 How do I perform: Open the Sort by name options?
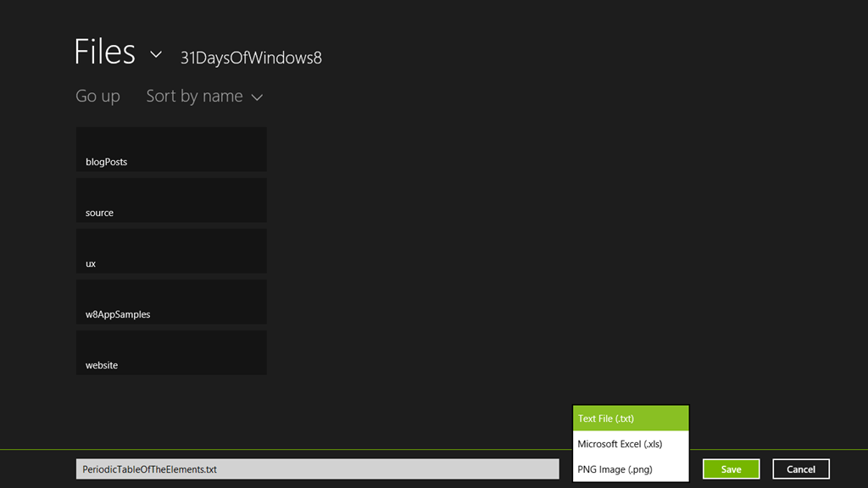coord(194,96)
